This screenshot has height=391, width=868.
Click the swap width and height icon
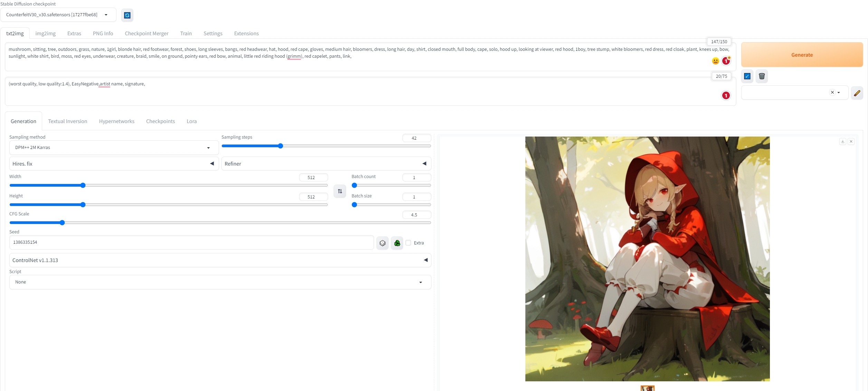tap(340, 191)
